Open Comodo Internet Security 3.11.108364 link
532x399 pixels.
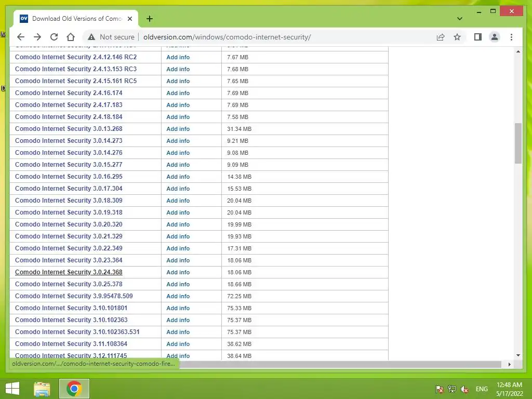point(71,344)
